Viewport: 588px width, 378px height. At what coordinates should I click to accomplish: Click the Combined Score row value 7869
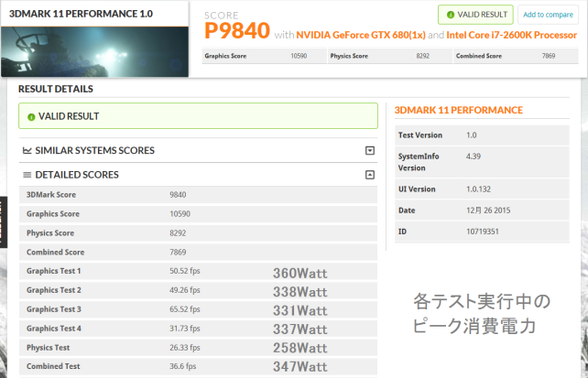coord(178,252)
